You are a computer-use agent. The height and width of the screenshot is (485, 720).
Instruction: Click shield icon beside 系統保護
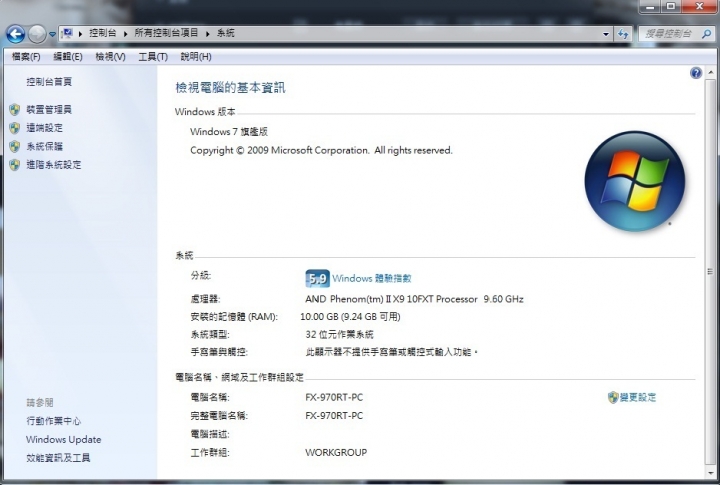coord(15,147)
